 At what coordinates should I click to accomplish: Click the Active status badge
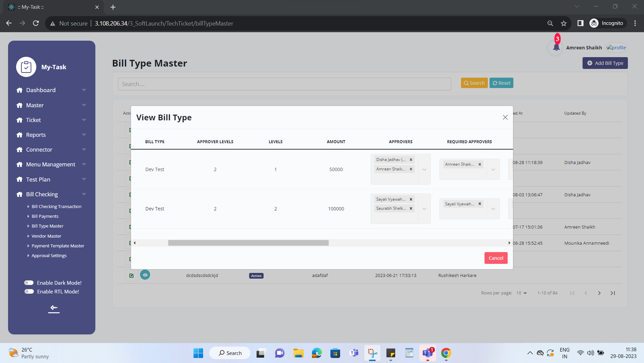tap(256, 276)
